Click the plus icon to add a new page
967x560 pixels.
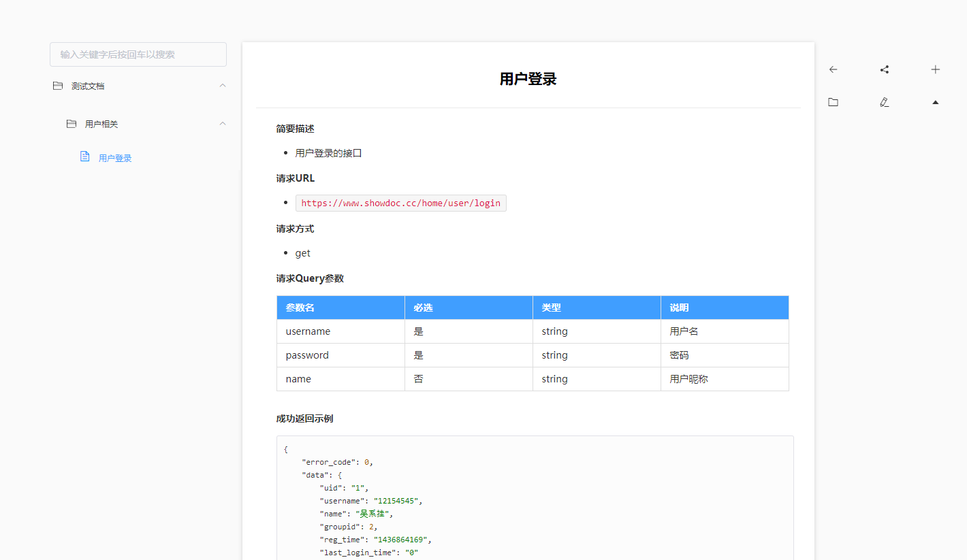(x=935, y=69)
